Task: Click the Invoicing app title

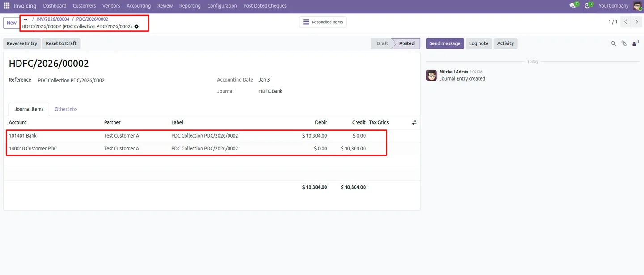Action: point(25,6)
